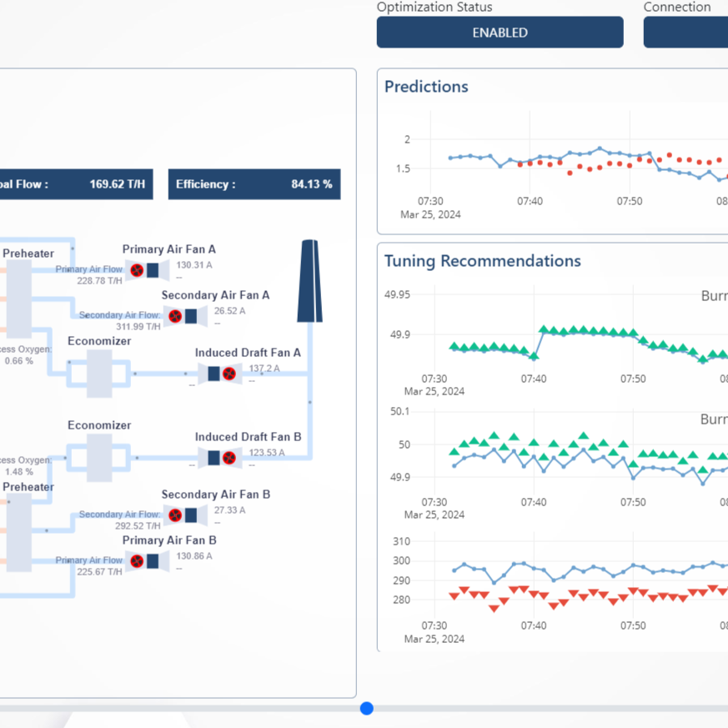This screenshot has width=728, height=728.
Task: Click the Secondary Air Fan A icon
Action: [x=184, y=316]
